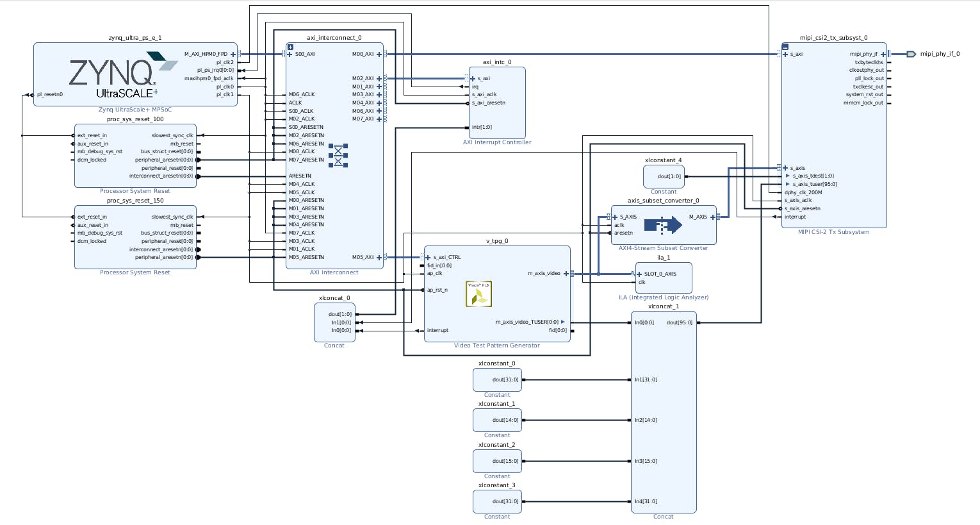Click the arrow graphic in axis_subset_converter_0
980x525 pixels.
pos(664,225)
